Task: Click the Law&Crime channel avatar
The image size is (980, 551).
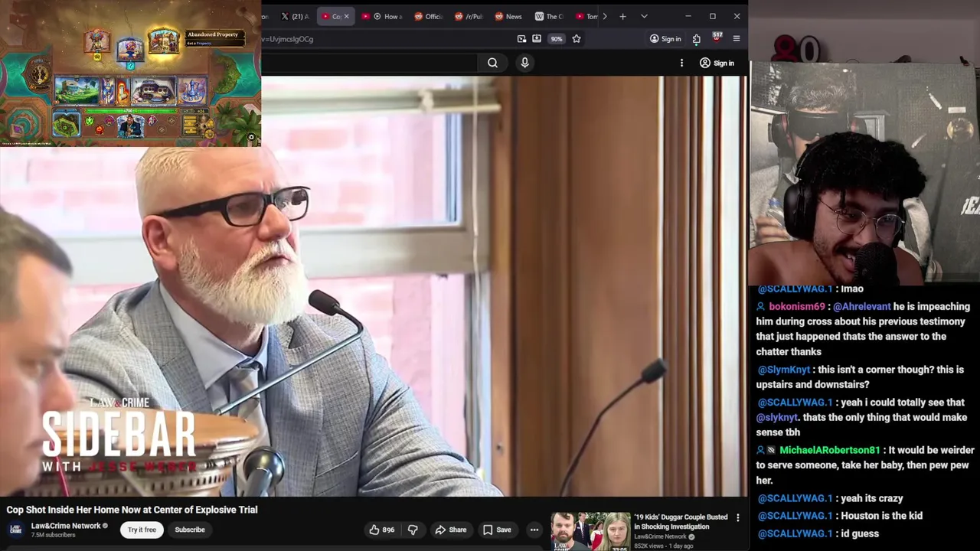Action: [15, 530]
